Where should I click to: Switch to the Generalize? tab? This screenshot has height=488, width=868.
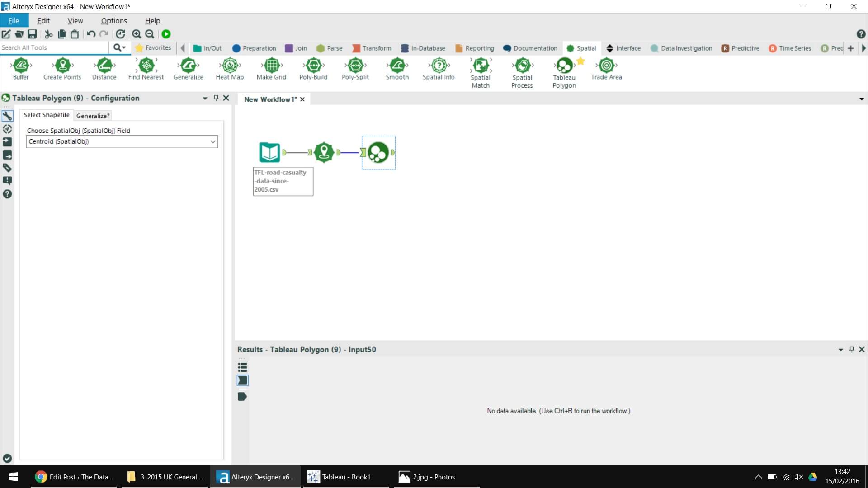[x=93, y=116]
